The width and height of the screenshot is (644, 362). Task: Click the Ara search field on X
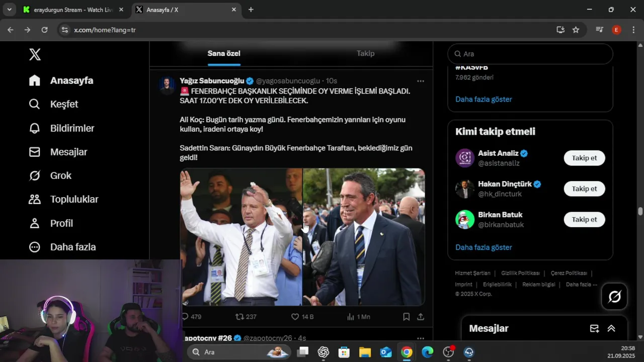[530, 54]
